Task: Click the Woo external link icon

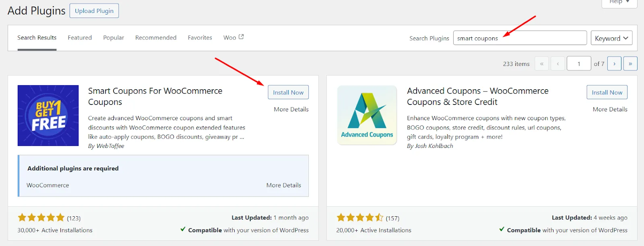Action: [241, 37]
